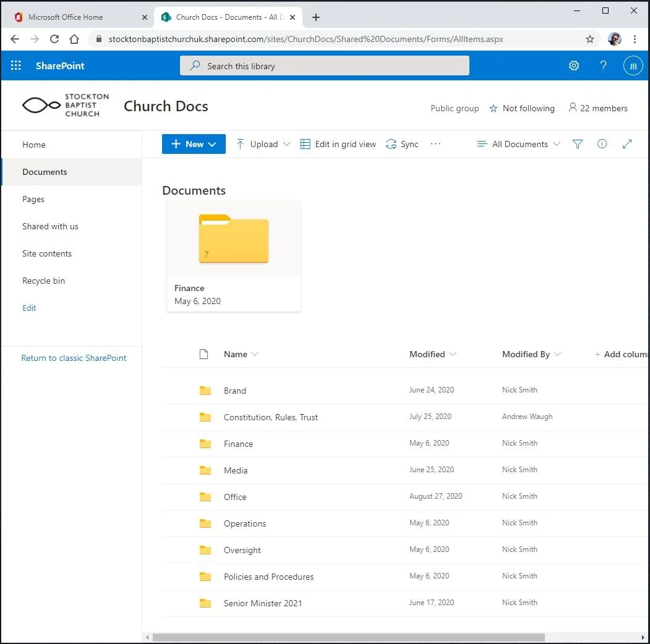Open Shared with us
650x644 pixels.
pyautogui.click(x=50, y=226)
